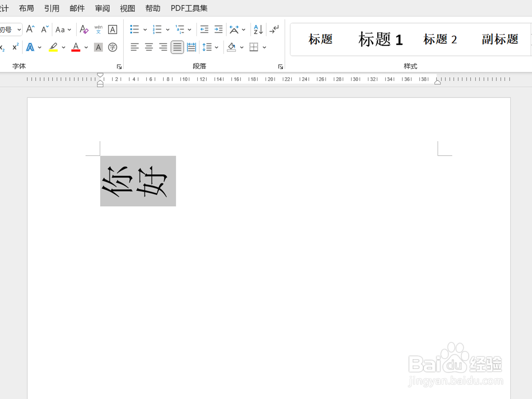Open the 引用 (References) tab
532x399 pixels.
52,8
